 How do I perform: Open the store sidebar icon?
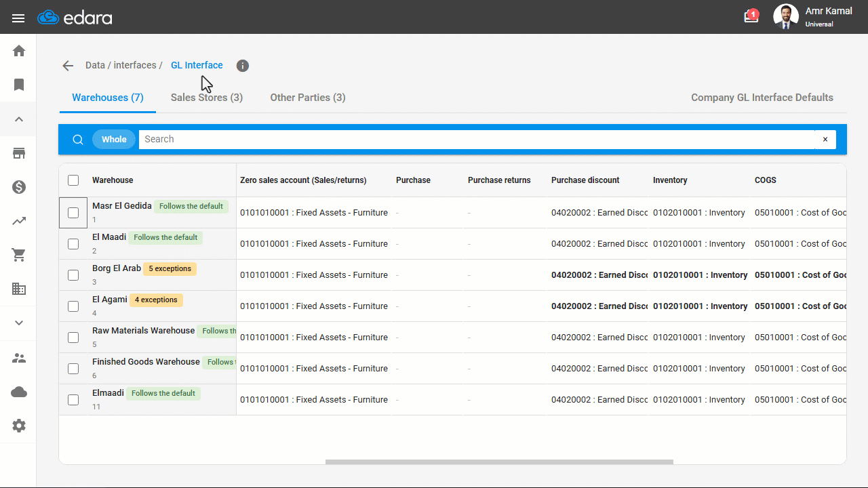tap(19, 153)
